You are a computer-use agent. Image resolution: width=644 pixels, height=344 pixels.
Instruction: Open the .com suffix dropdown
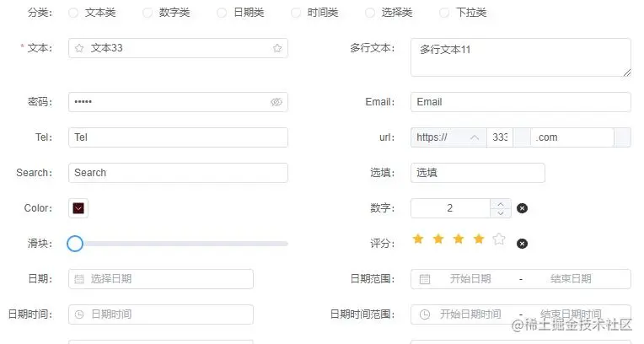click(572, 137)
